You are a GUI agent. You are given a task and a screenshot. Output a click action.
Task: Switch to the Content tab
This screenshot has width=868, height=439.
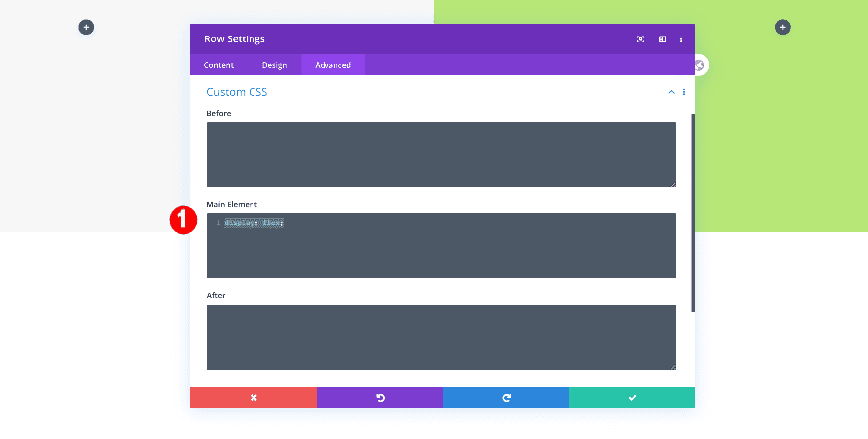[219, 65]
